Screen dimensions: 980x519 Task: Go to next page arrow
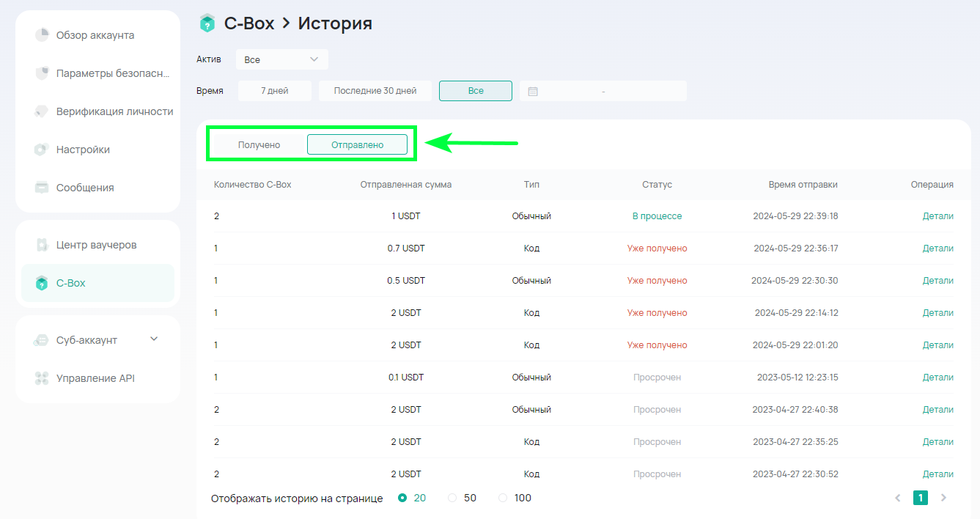point(943,498)
